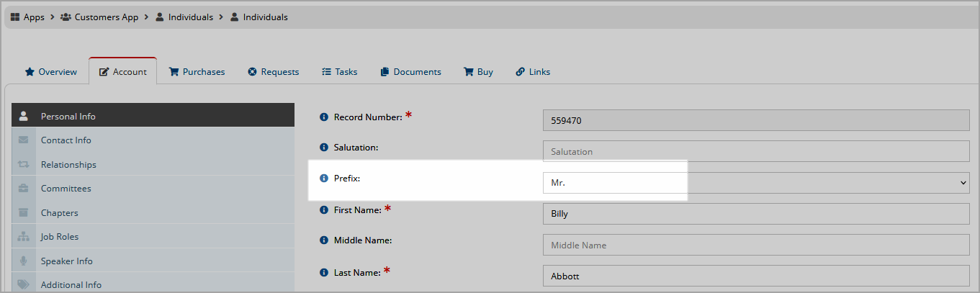This screenshot has height=293, width=980.
Task: Click the info icon next to Salutation
Action: click(324, 148)
